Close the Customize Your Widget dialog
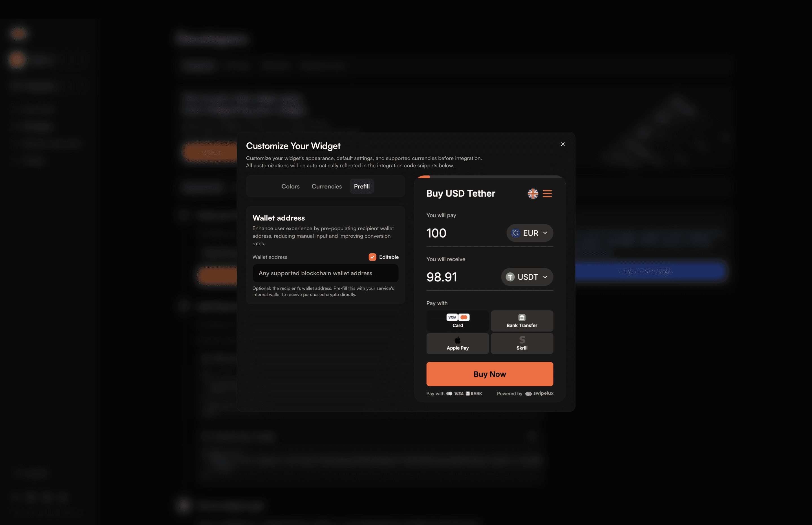The height and width of the screenshot is (525, 812). 562,144
